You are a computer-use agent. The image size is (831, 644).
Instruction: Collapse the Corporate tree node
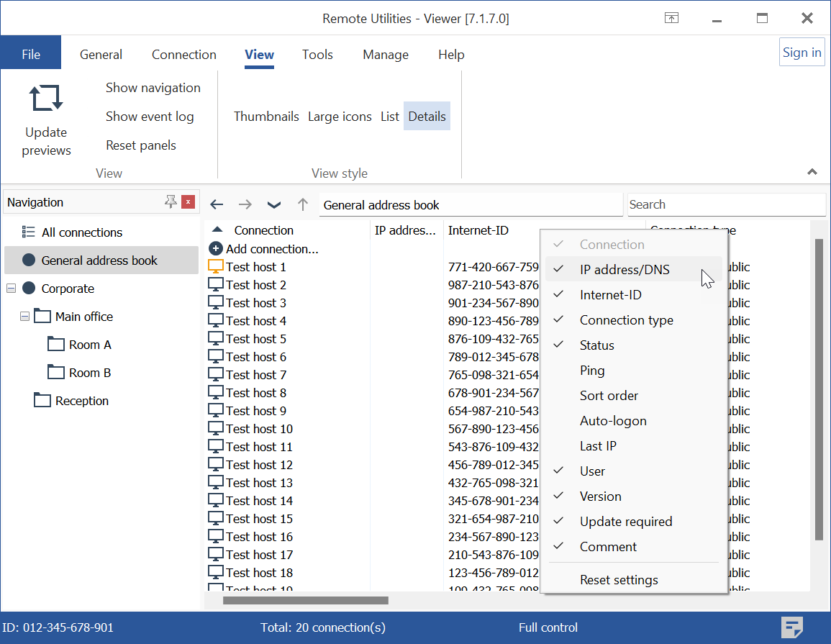tap(11, 289)
